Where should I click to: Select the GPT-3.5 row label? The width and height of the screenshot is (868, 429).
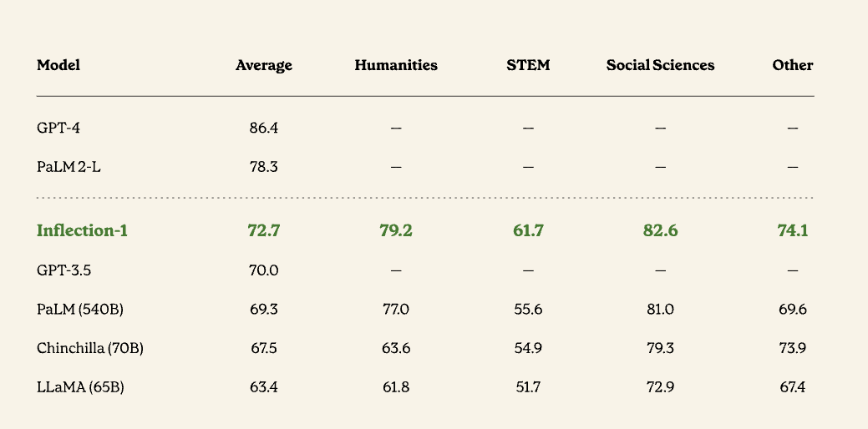[63, 270]
